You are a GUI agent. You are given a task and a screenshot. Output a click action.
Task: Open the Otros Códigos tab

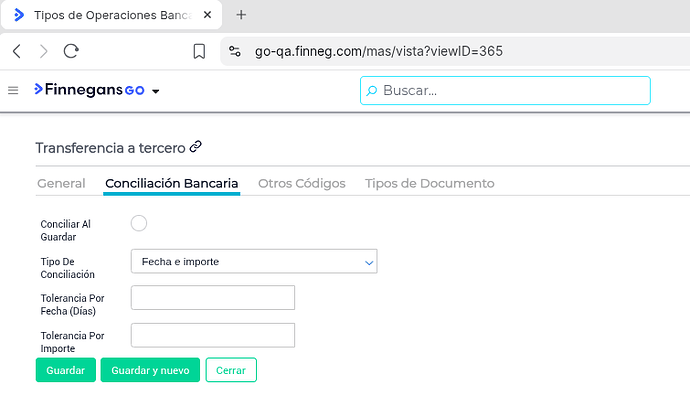[x=302, y=183]
